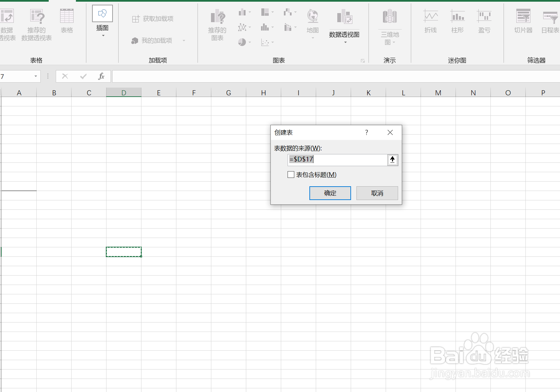Insert a pie or doughnut chart

click(245, 42)
